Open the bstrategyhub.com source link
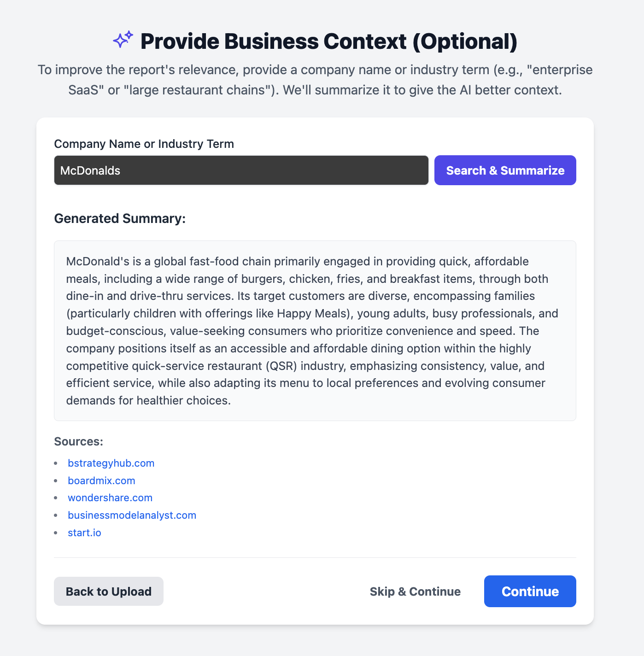644x656 pixels. coord(111,463)
